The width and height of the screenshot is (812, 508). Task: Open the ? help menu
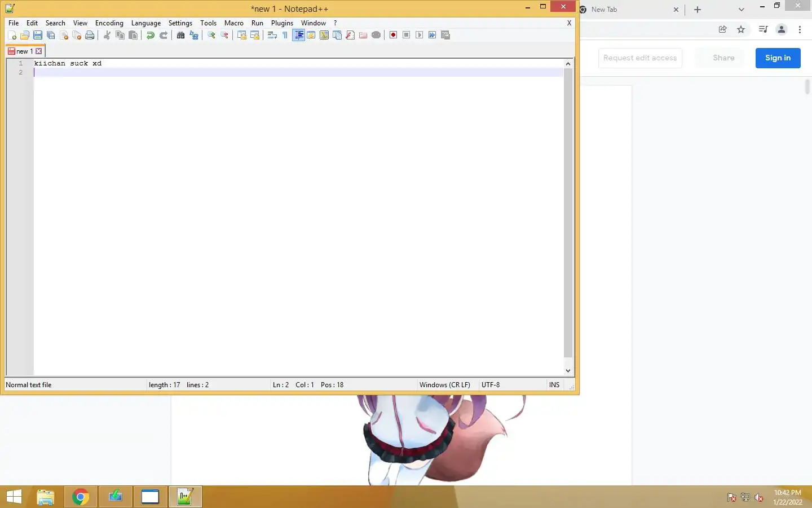335,23
